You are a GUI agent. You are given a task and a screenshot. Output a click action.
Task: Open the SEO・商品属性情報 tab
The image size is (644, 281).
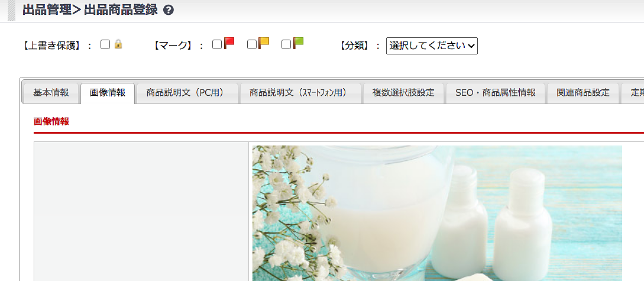(x=496, y=93)
